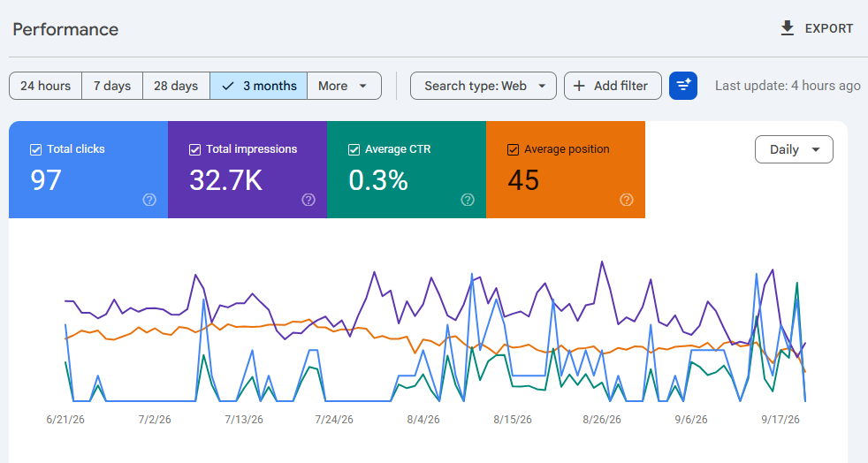The image size is (868, 463).
Task: Open the Search type: Web dropdown
Action: tap(483, 86)
